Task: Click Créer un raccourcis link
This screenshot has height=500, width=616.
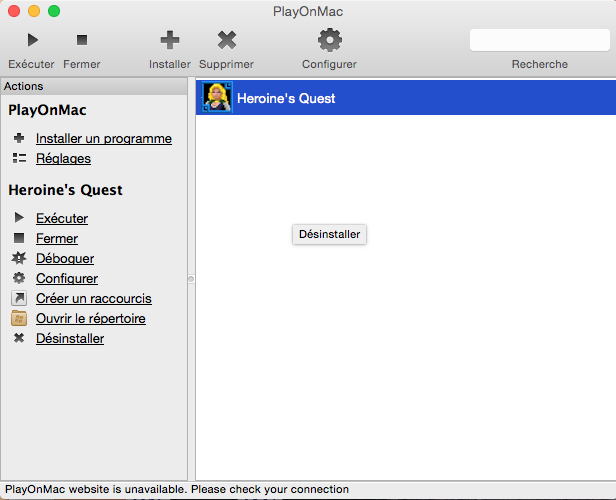Action: point(94,299)
